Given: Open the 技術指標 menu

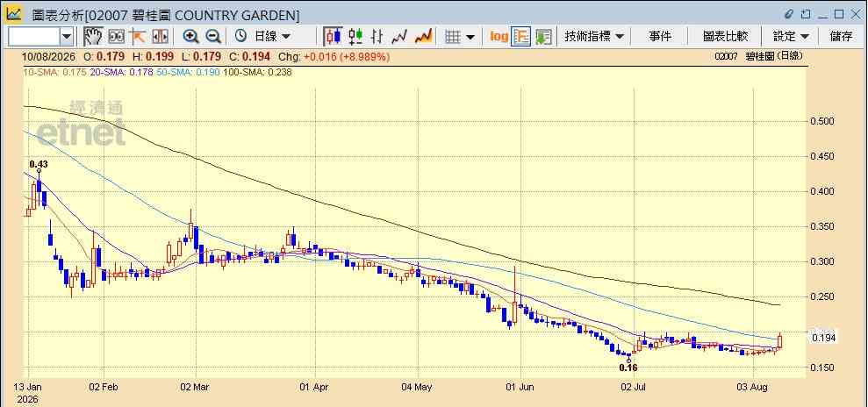Looking at the screenshot, I should click(594, 37).
